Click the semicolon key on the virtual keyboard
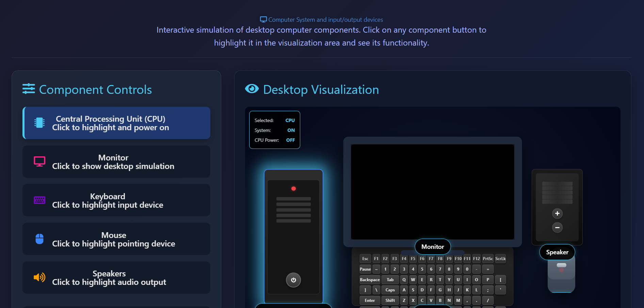Screen dimensions: 644x308 [488, 290]
